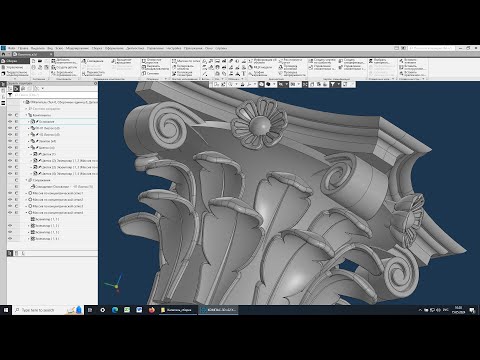Hide Массив по концентрической сетке3 eye

tap(10, 206)
